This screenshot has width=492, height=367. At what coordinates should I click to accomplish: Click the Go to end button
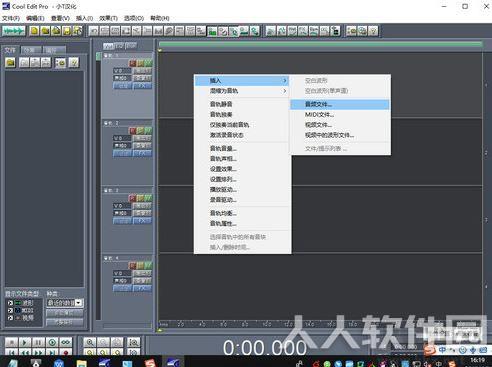coord(52,352)
